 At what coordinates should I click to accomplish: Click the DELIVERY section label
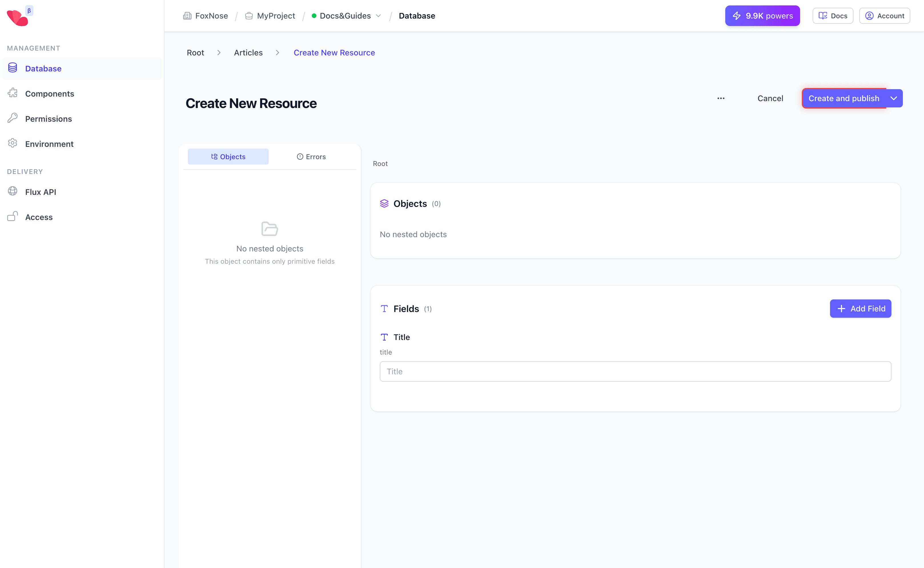[25, 171]
